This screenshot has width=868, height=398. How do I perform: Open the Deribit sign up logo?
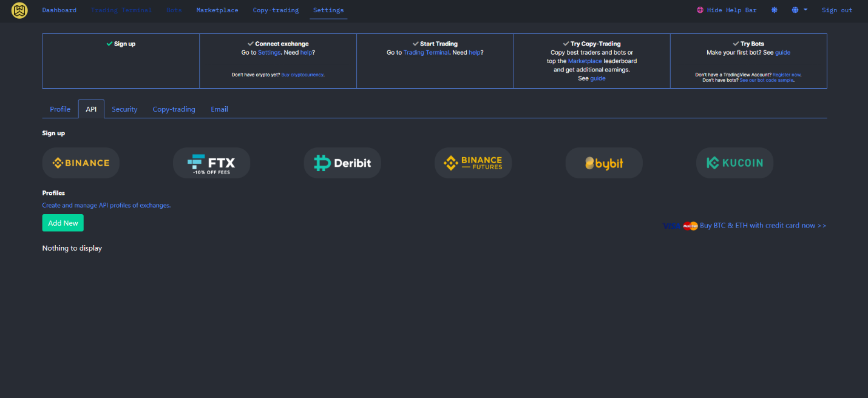[342, 163]
